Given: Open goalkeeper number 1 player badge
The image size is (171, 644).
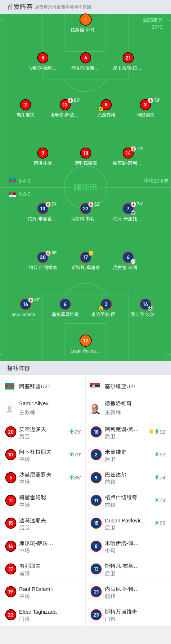Looking at the screenshot, I should click(85, 19).
